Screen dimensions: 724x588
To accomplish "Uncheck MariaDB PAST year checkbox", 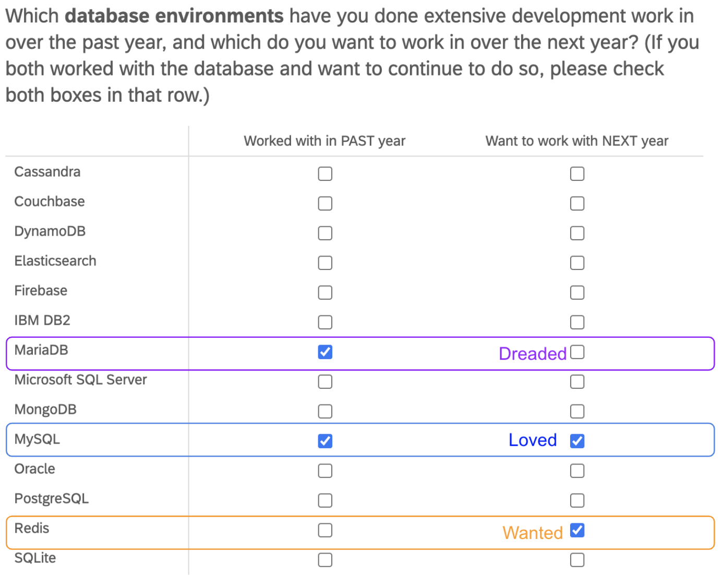I will click(x=325, y=352).
